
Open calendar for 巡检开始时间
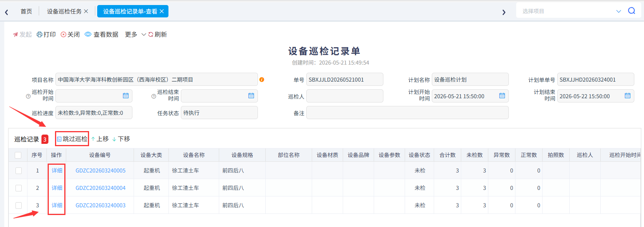(126, 96)
